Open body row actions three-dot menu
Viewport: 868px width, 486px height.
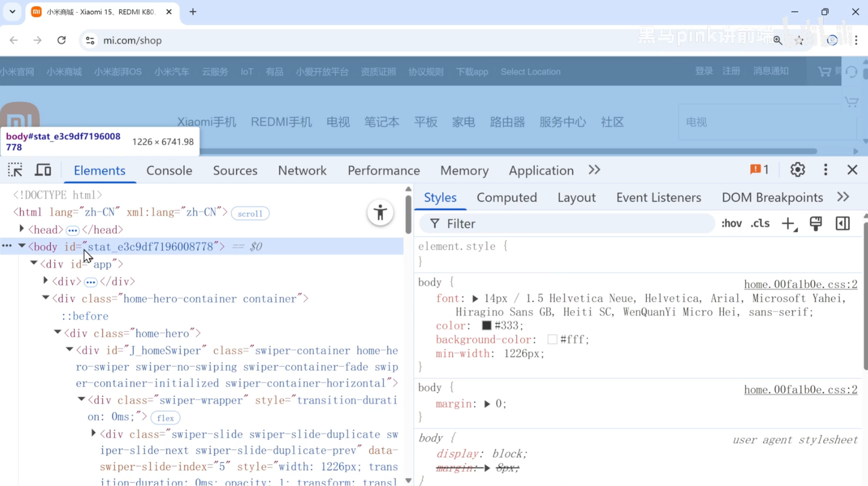6,246
